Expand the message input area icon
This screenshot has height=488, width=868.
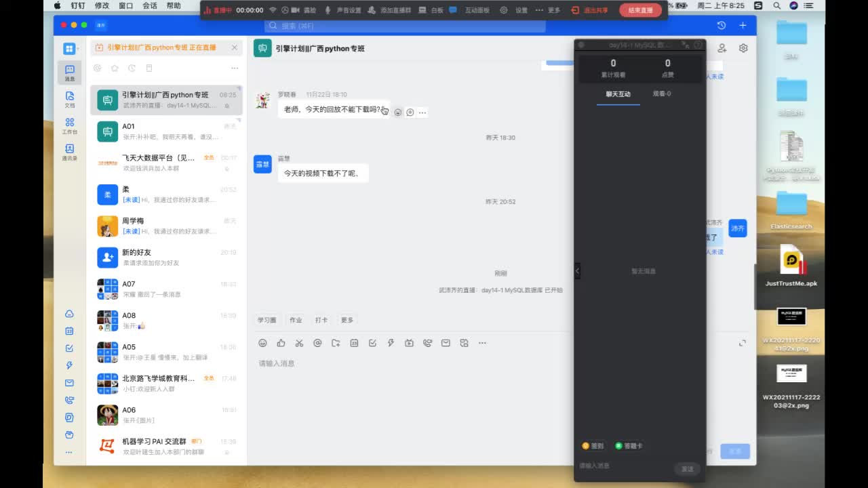[x=743, y=343]
